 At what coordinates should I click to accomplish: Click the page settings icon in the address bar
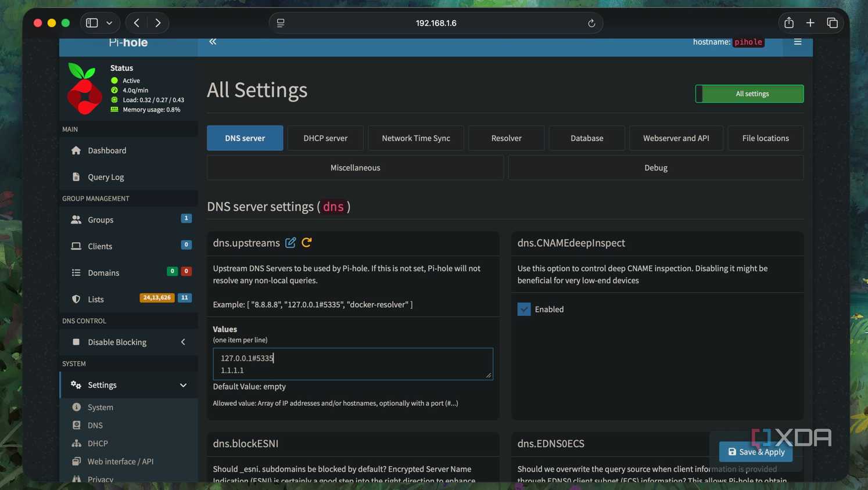(x=281, y=23)
